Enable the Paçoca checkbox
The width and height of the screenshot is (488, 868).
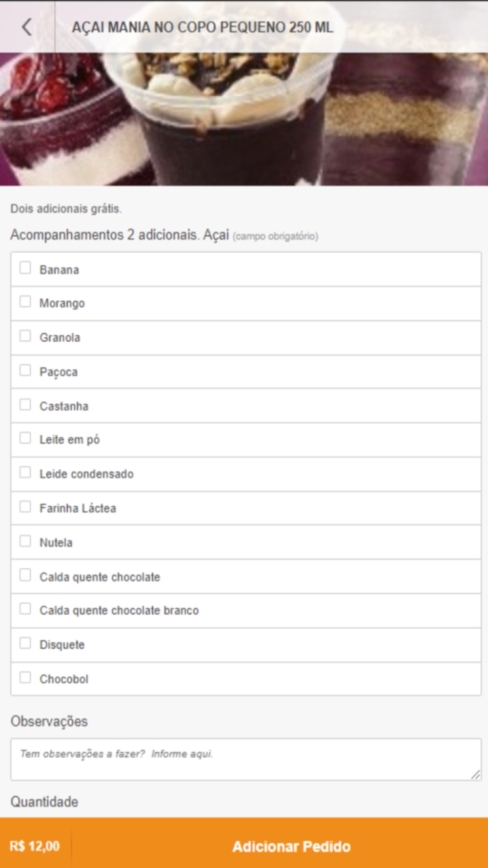[25, 370]
